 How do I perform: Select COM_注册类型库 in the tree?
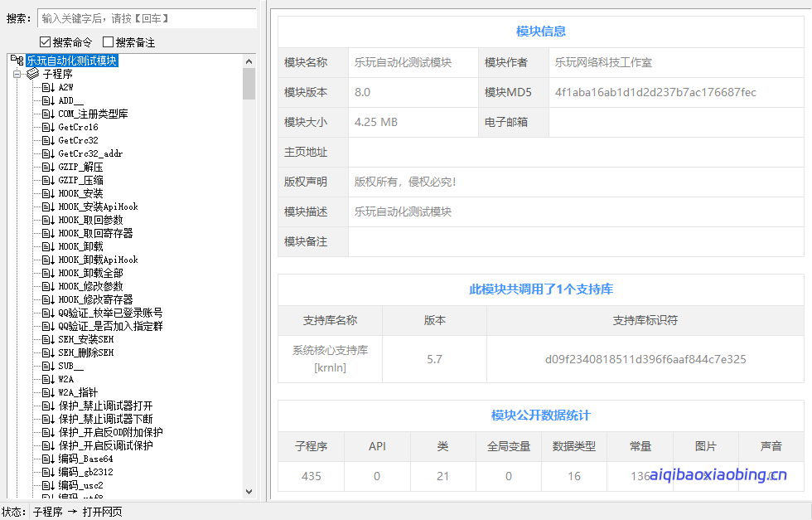[93, 114]
